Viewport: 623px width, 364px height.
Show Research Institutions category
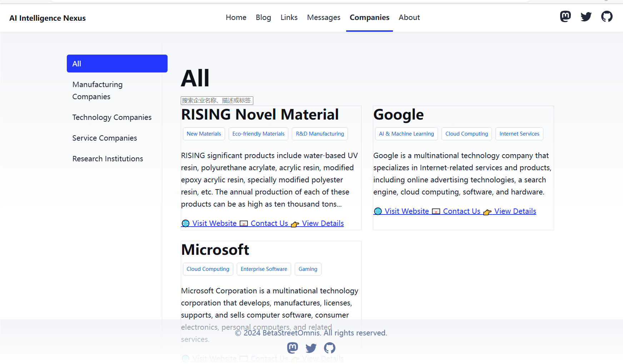pyautogui.click(x=108, y=159)
